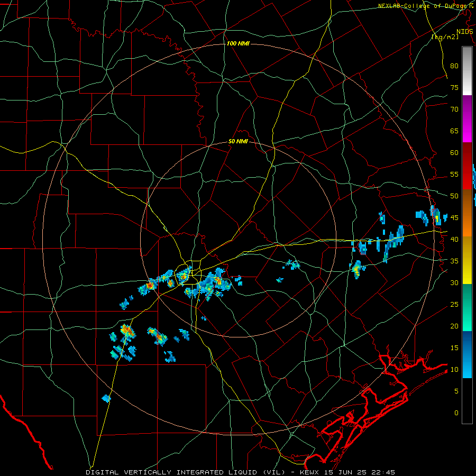Click the legend value 20

pos(454,326)
